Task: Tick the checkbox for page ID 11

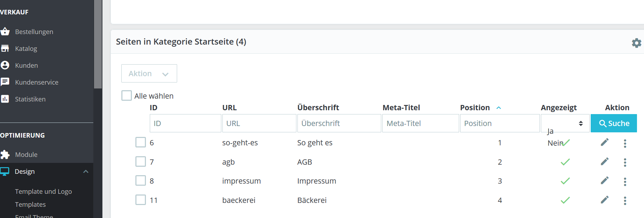Action: (141, 200)
